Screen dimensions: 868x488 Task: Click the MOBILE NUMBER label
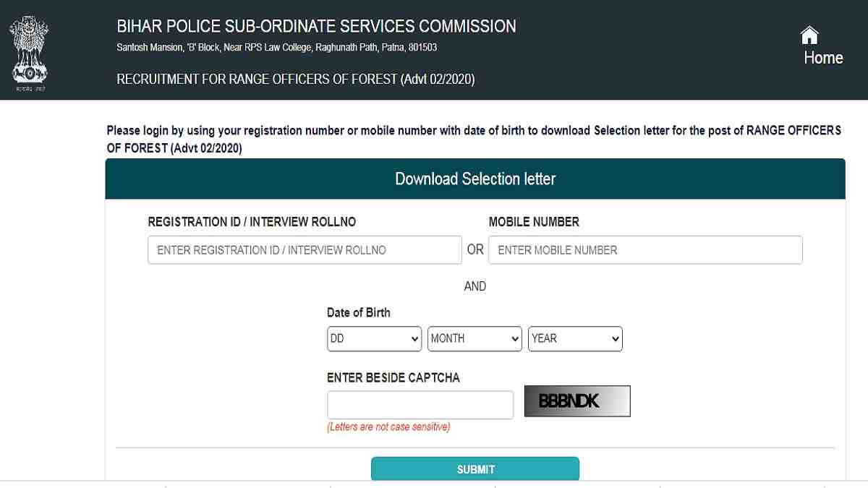(534, 222)
